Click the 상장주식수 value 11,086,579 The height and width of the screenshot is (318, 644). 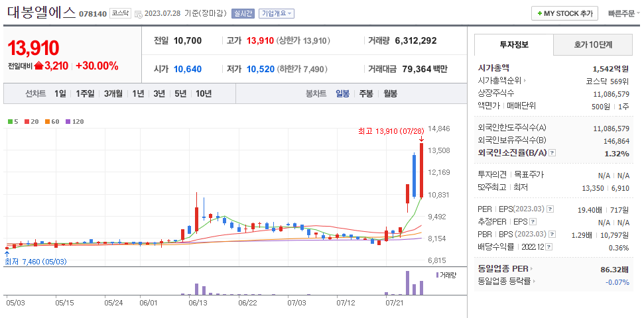click(611, 94)
